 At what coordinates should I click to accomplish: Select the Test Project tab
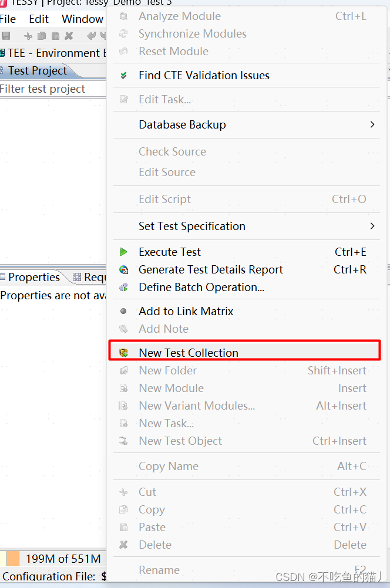click(38, 71)
